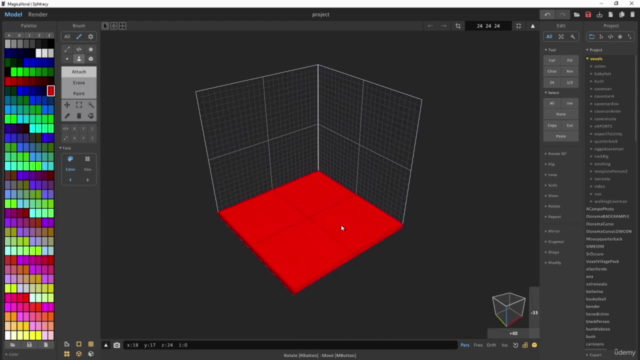Edit the model size field 24 24 24
640x360 pixels.
coord(488,26)
